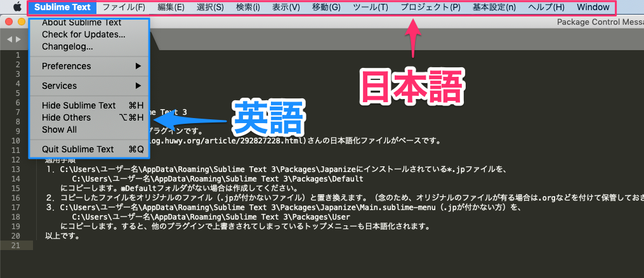Click the yellow minimize window button

tap(22, 22)
